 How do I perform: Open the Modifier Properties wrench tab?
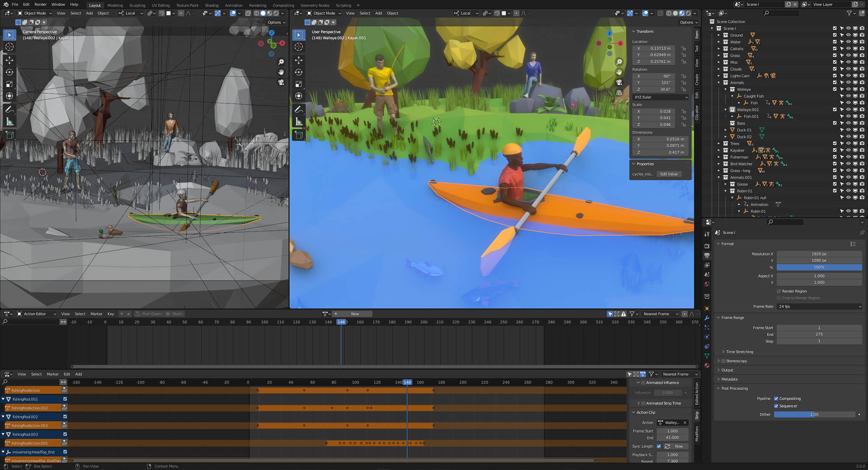tap(707, 317)
